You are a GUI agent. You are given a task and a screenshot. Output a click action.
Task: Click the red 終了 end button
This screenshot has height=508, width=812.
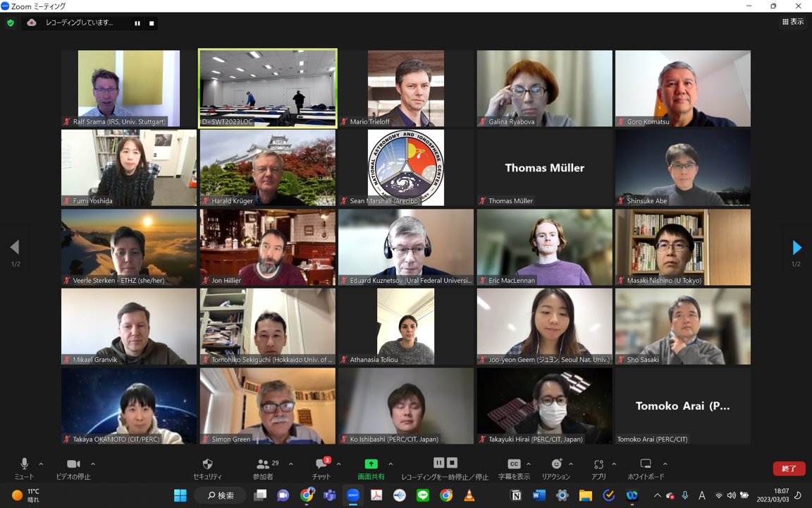coord(789,468)
